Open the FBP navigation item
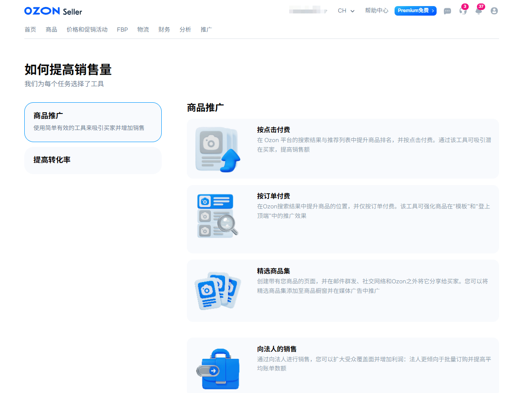The height and width of the screenshot is (393, 532). (122, 29)
